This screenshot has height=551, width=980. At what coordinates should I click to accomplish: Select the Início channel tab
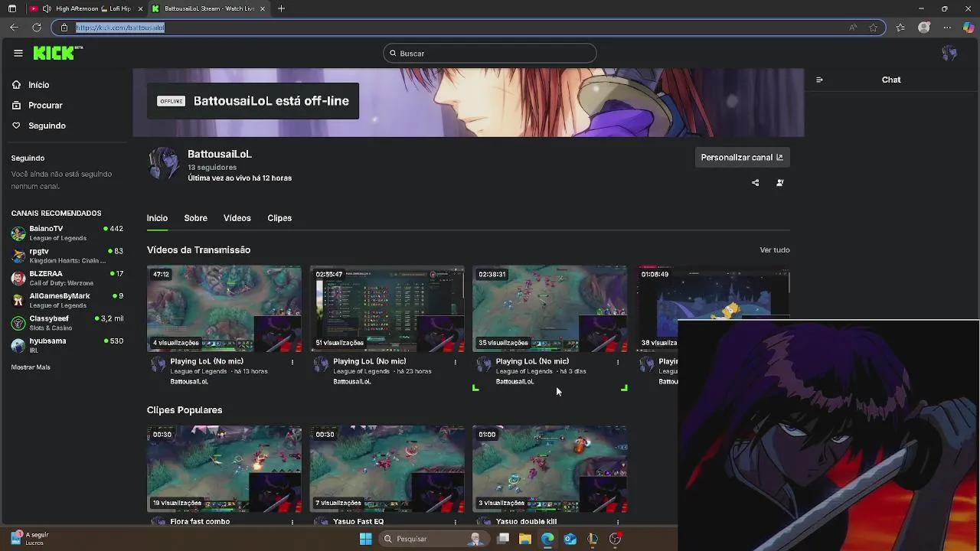click(157, 218)
